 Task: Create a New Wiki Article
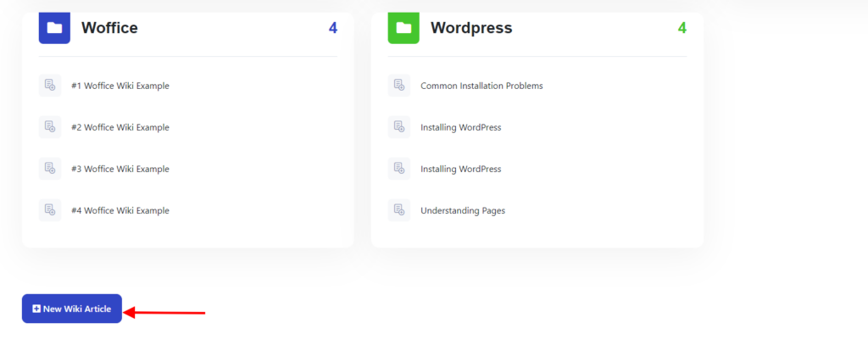coord(72,309)
